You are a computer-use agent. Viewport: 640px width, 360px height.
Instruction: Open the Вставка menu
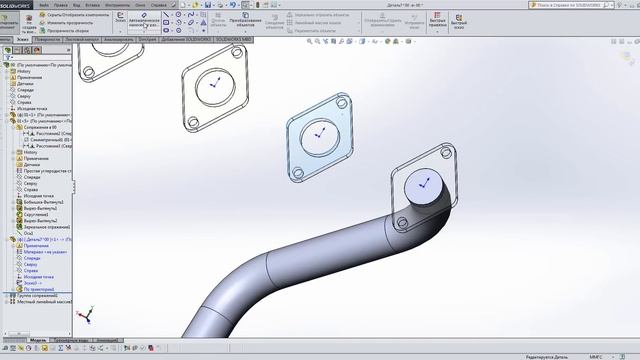tap(93, 5)
